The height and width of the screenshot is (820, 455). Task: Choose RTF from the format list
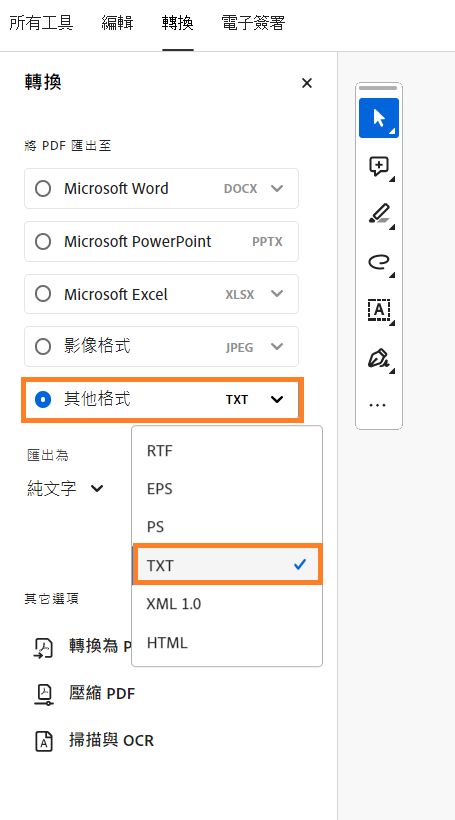pos(227,451)
